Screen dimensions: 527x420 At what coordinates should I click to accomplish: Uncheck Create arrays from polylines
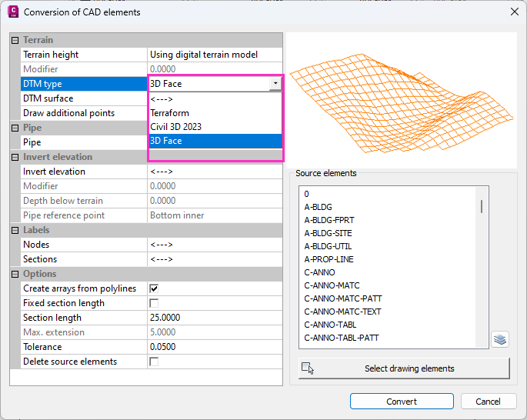pos(154,288)
